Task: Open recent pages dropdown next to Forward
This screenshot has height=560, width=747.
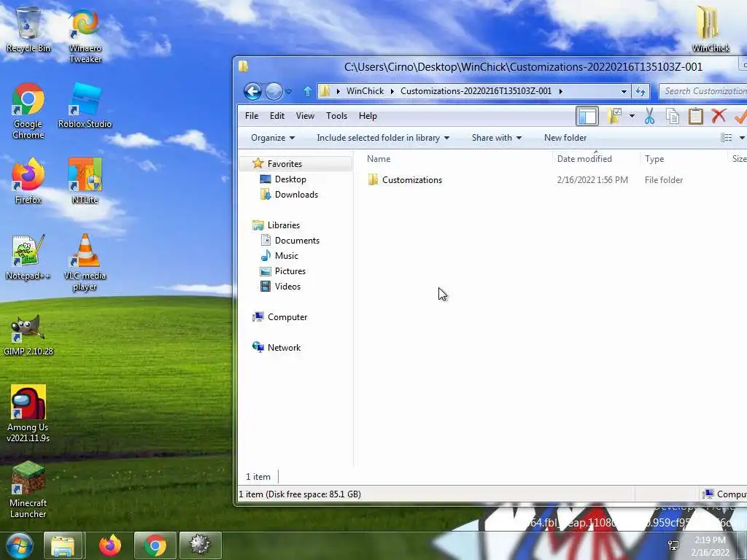Action: (288, 91)
